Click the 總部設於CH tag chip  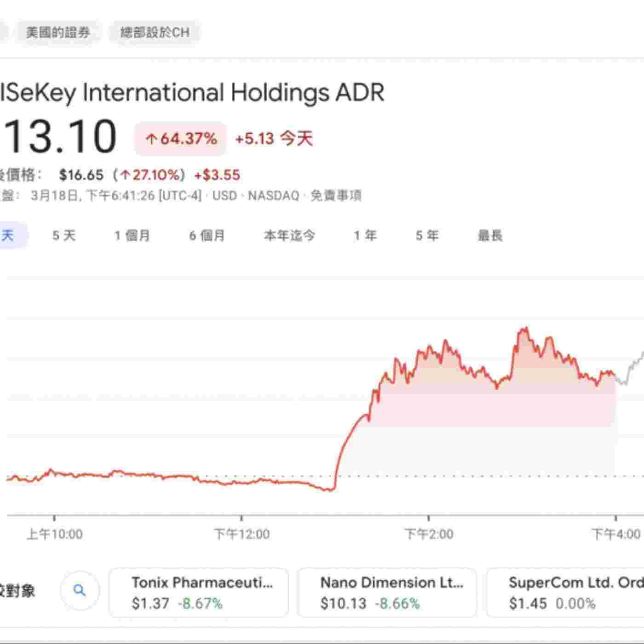pyautogui.click(x=155, y=32)
